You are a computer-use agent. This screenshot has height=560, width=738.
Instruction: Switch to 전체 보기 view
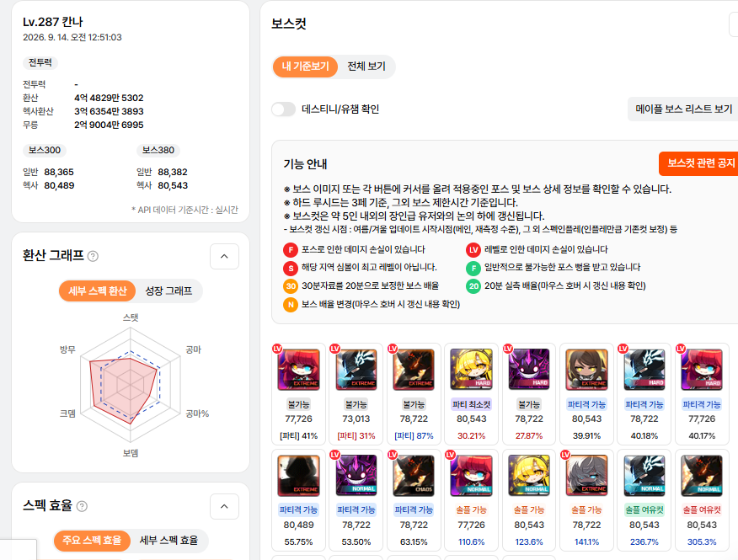coord(366,67)
